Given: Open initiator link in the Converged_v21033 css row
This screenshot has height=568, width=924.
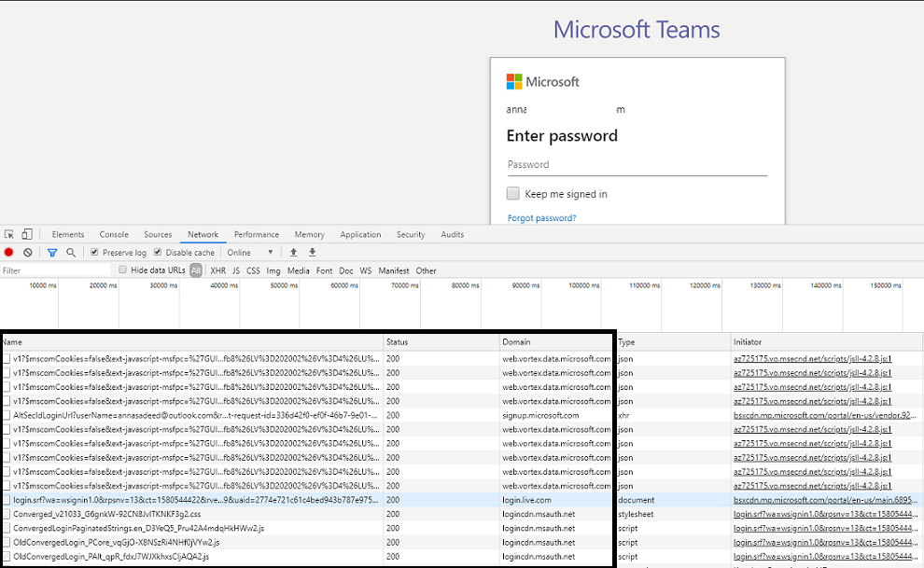Looking at the screenshot, I should click(825, 514).
